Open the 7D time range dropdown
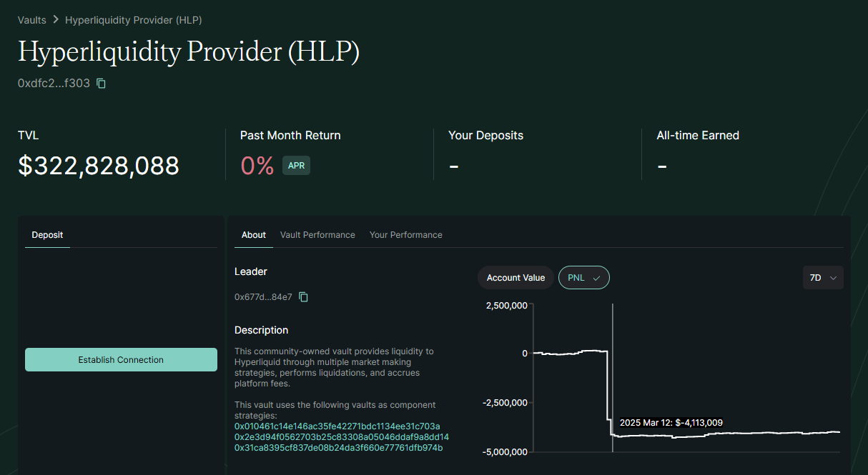This screenshot has height=475, width=868. pyautogui.click(x=823, y=278)
